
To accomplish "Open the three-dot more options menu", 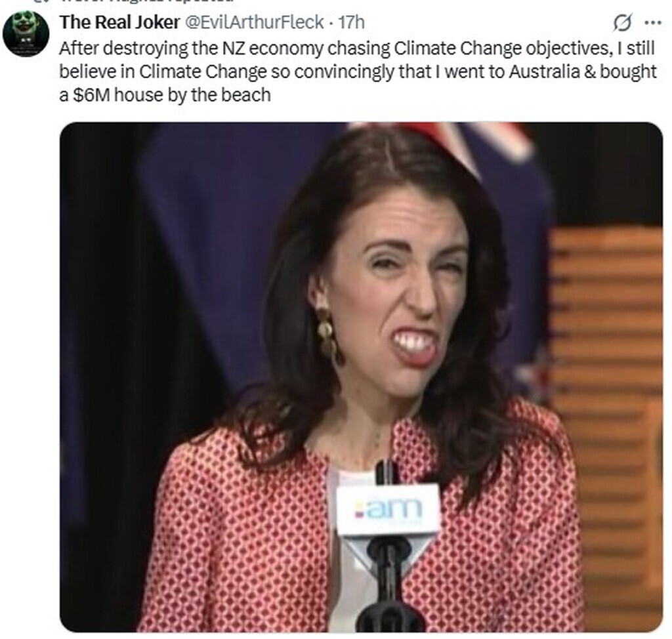I will 653,23.
